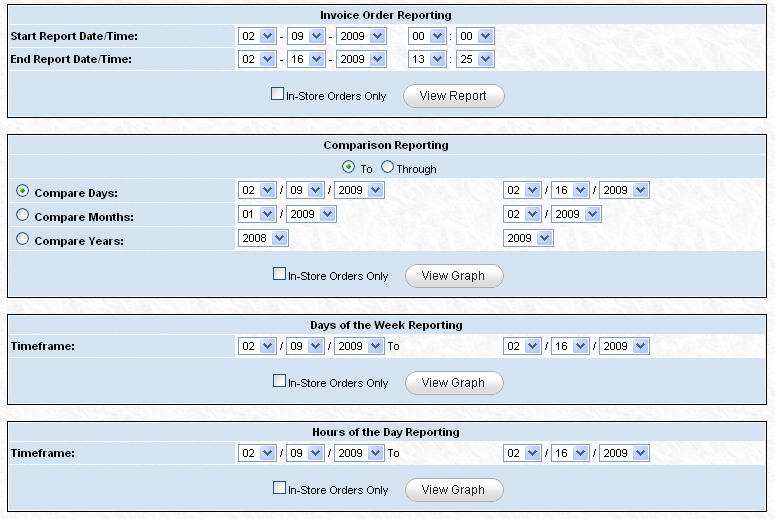The height and width of the screenshot is (519, 775).
Task: Open Hours of the Day start year dropdown
Action: point(360,453)
